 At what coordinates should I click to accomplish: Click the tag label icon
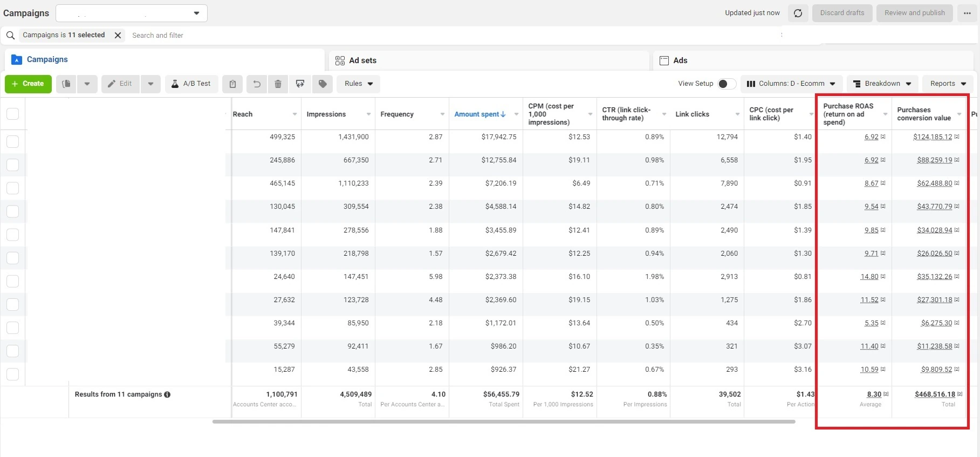pyautogui.click(x=323, y=84)
